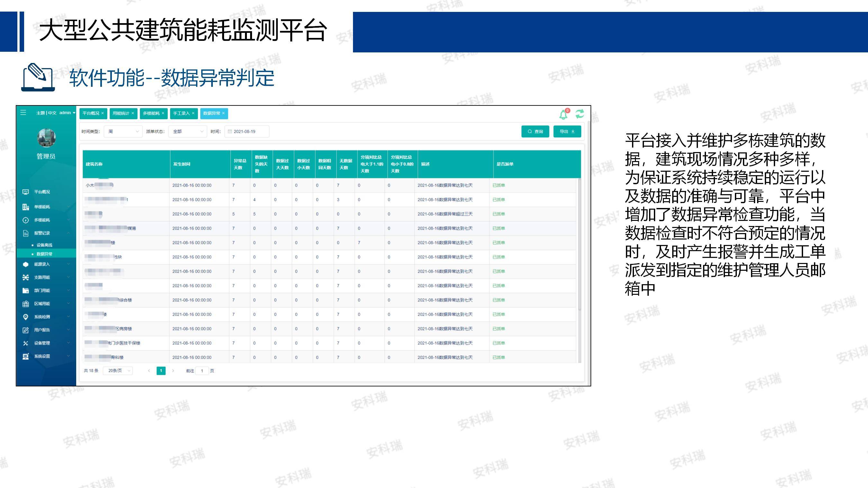This screenshot has width=868, height=488.
Task: Click the green refresh arrows icon
Action: [580, 114]
